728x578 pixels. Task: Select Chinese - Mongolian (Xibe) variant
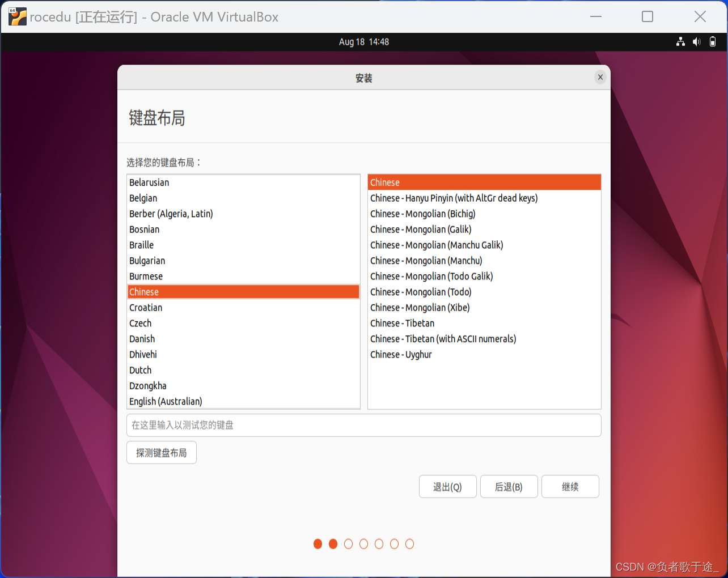coord(484,308)
